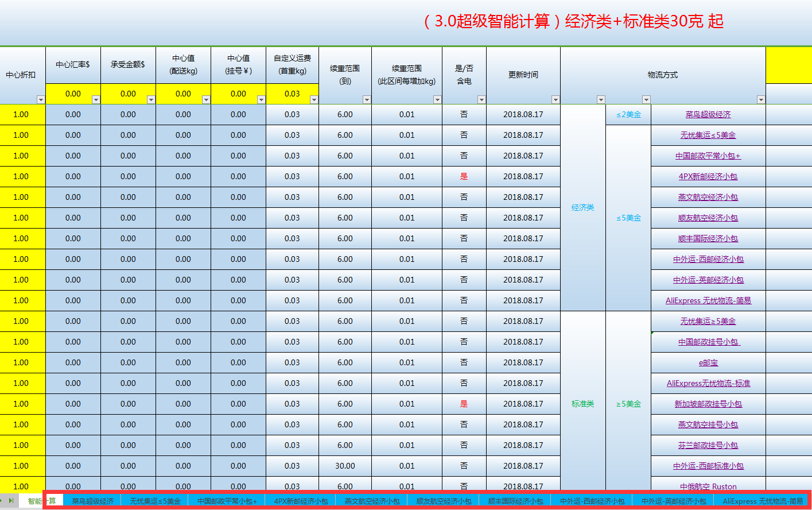The image size is (812, 510).
Task: Open filter dropdown for 中心汇率$ column
Action: click(96, 100)
